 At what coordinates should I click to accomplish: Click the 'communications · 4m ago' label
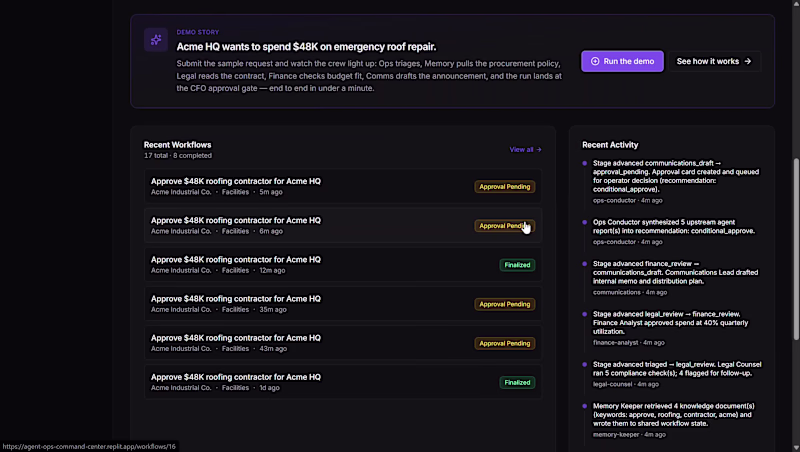pyautogui.click(x=630, y=292)
